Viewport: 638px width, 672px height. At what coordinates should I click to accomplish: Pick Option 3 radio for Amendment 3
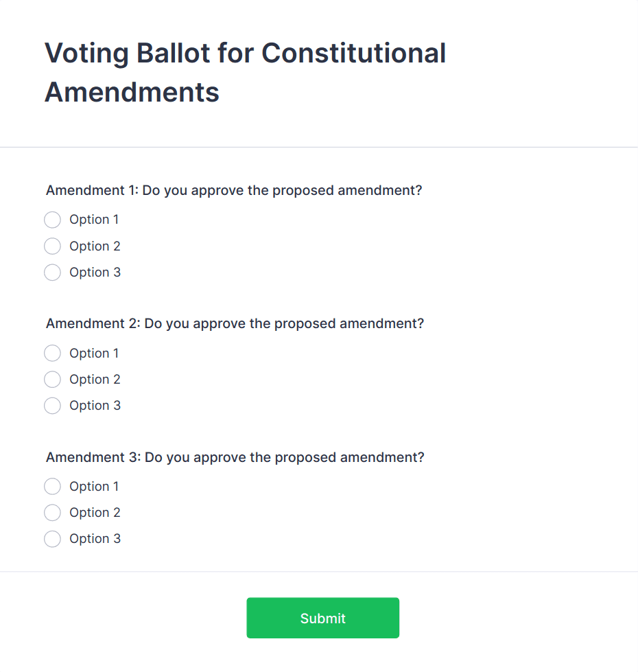pyautogui.click(x=52, y=539)
